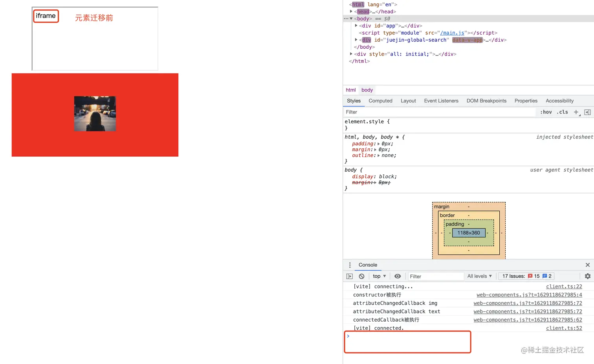Click the element.style rule

[x=367, y=122]
